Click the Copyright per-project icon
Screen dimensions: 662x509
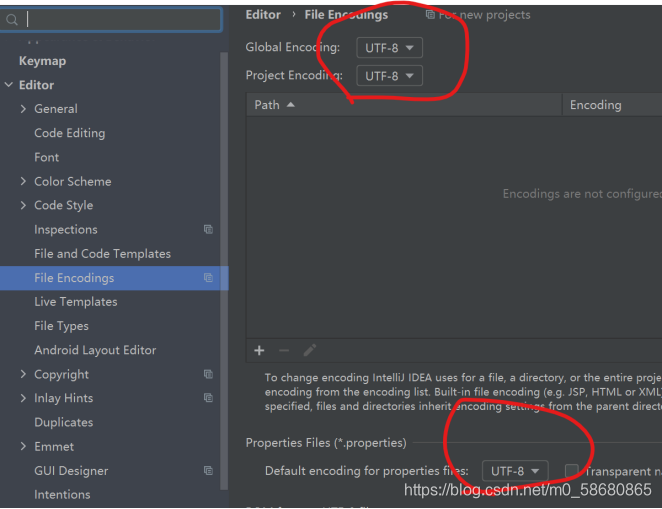(x=208, y=374)
